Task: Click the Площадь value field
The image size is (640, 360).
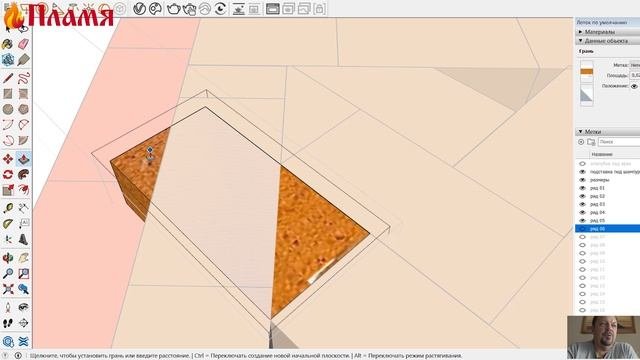Action: 635,76
